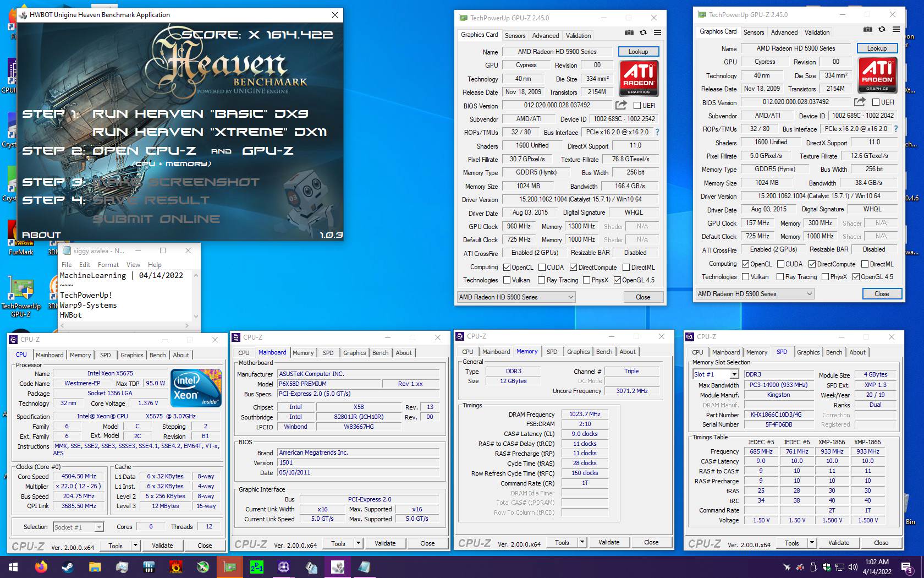Toggle the UEFI checkbox in right GPU-Z
Image resolution: width=924 pixels, height=578 pixels.
(876, 102)
